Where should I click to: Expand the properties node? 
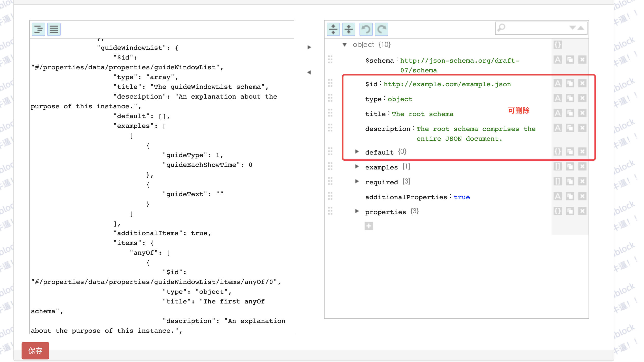point(357,211)
